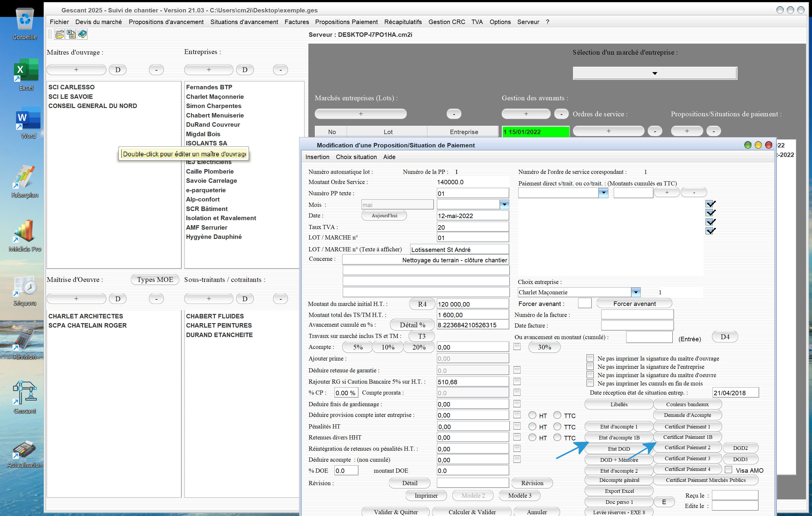Open the Médicis Pro desktop shortcut
Screen dimensions: 812x516
tap(25, 235)
